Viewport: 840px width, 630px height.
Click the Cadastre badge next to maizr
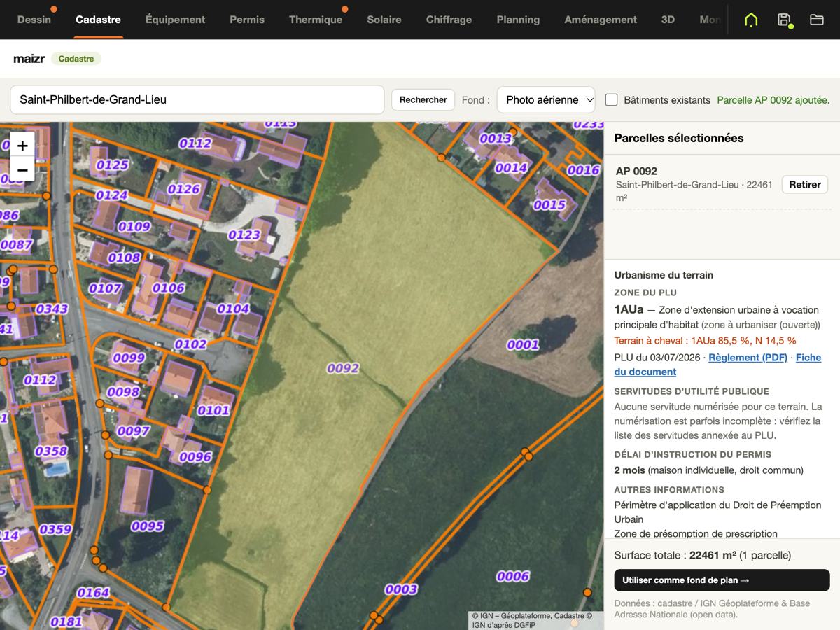tap(76, 59)
